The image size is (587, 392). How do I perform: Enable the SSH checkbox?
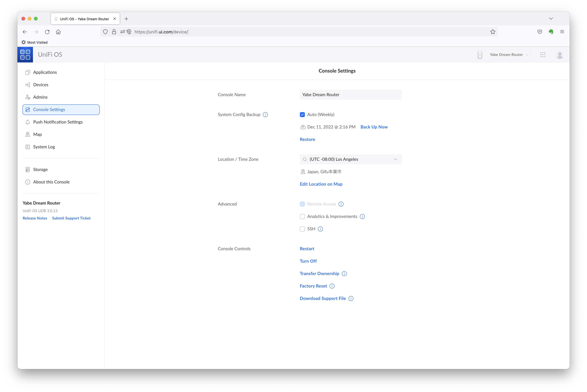coord(302,229)
